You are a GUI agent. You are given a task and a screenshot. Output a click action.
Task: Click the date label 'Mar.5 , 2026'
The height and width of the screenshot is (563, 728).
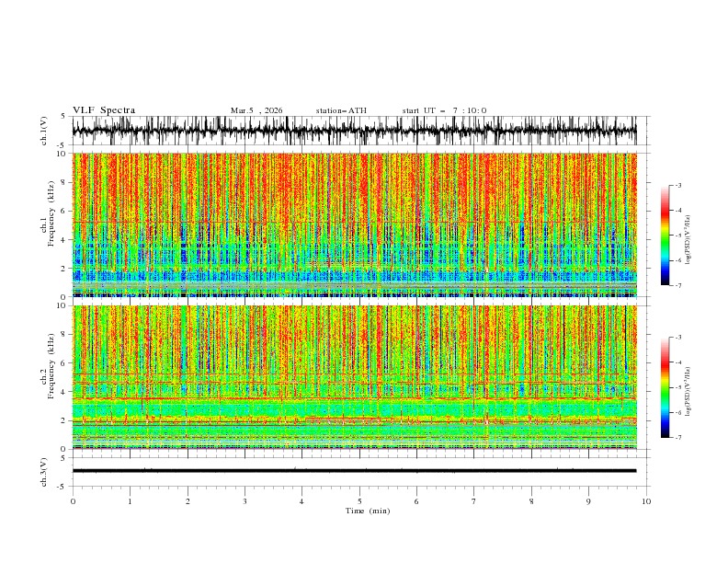pos(256,110)
